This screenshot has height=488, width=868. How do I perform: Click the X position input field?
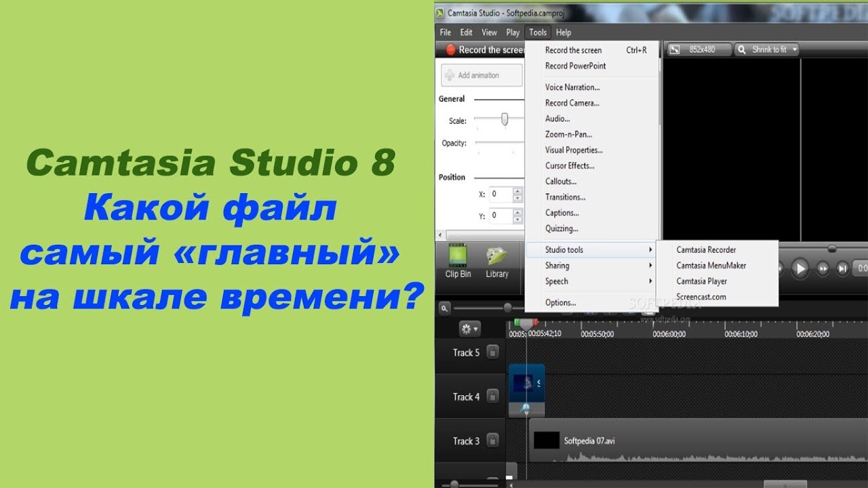(500, 194)
